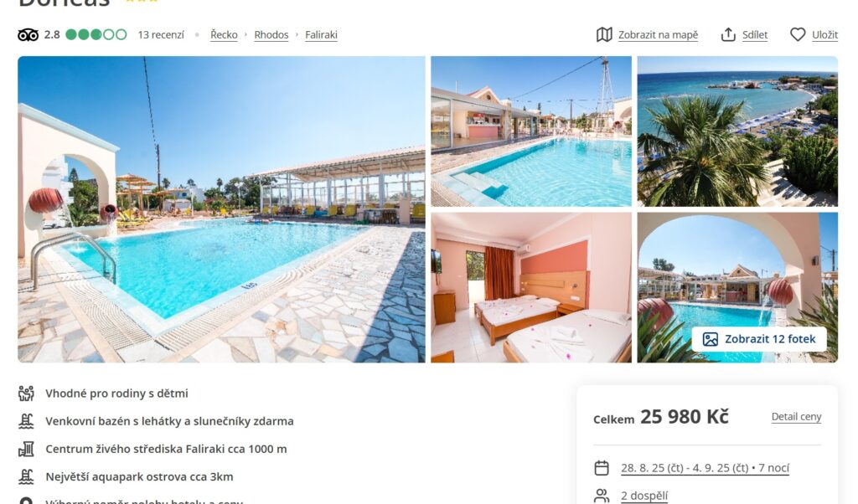
Task: Open the large main pool photo
Action: [221, 209]
